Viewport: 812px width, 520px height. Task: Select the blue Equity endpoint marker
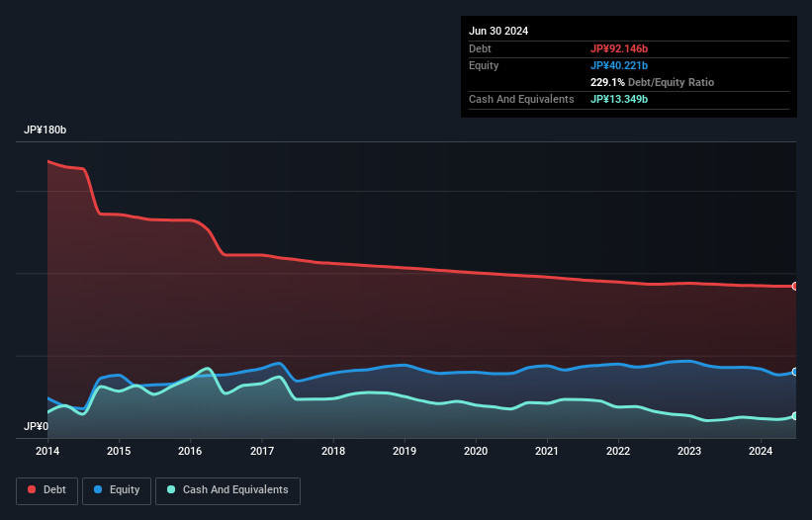tap(795, 372)
